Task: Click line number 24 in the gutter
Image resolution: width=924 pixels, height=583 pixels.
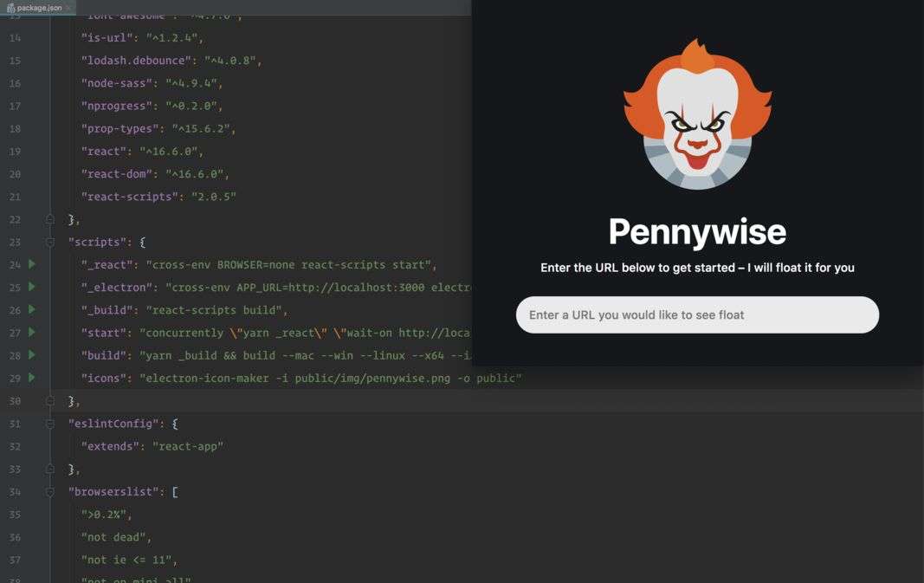Action: tap(15, 265)
